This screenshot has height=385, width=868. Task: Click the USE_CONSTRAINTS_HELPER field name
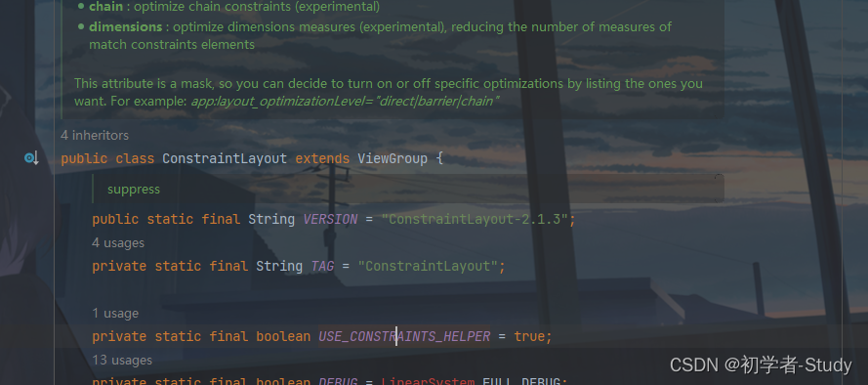tap(404, 337)
